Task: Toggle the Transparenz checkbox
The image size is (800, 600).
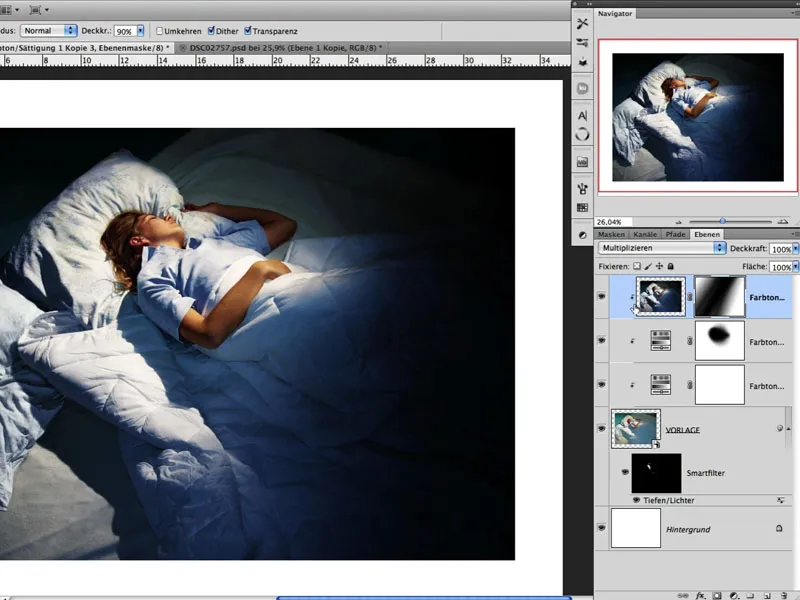Action: coord(247,31)
